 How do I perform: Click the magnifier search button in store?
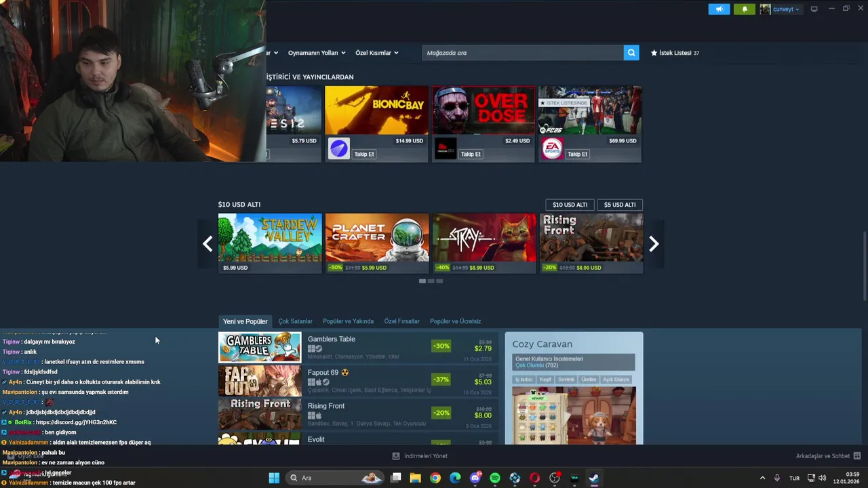pyautogui.click(x=631, y=53)
